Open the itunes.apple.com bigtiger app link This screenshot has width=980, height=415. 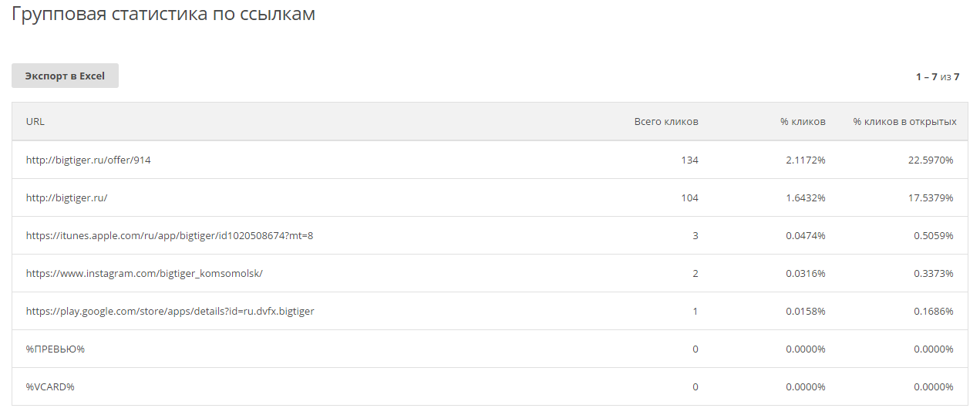(x=170, y=236)
